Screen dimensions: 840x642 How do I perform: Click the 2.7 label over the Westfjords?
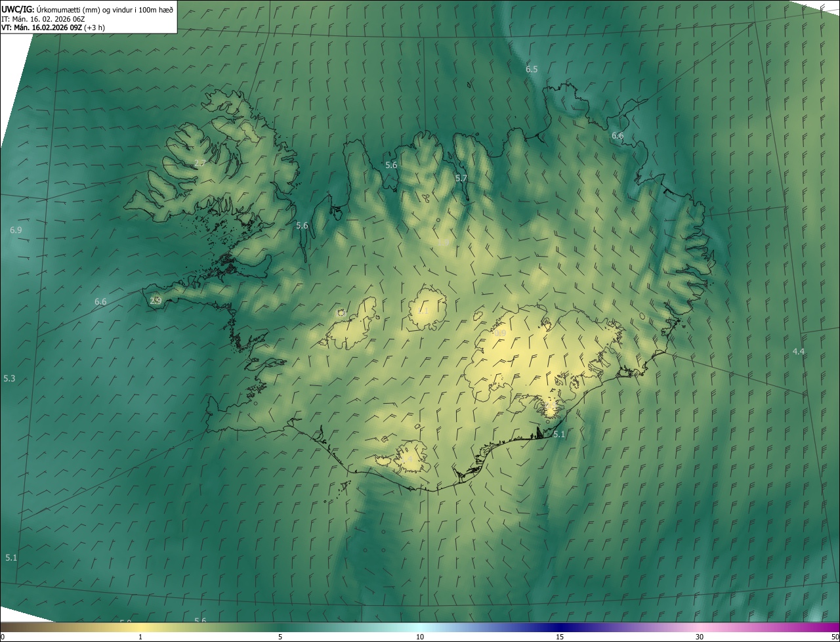pos(200,163)
